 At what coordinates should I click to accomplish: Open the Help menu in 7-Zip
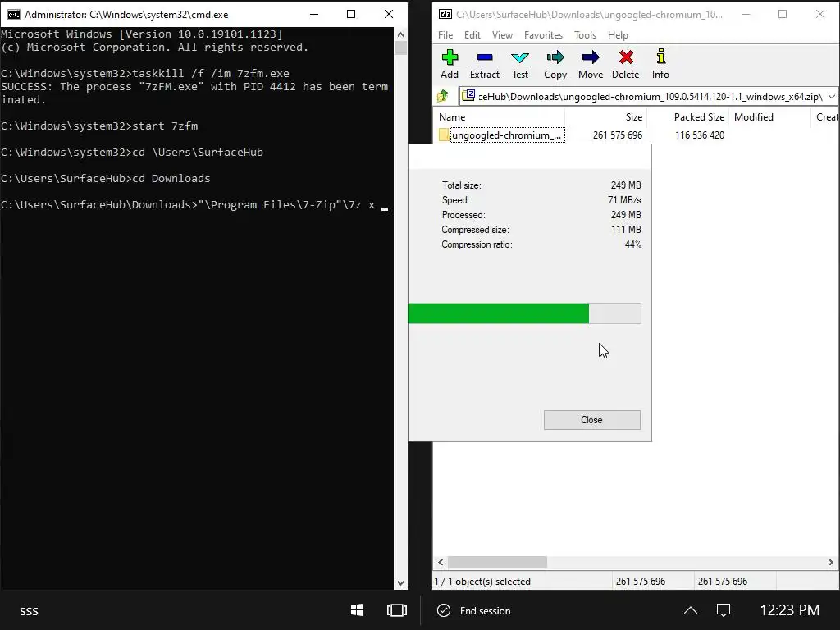coord(618,34)
